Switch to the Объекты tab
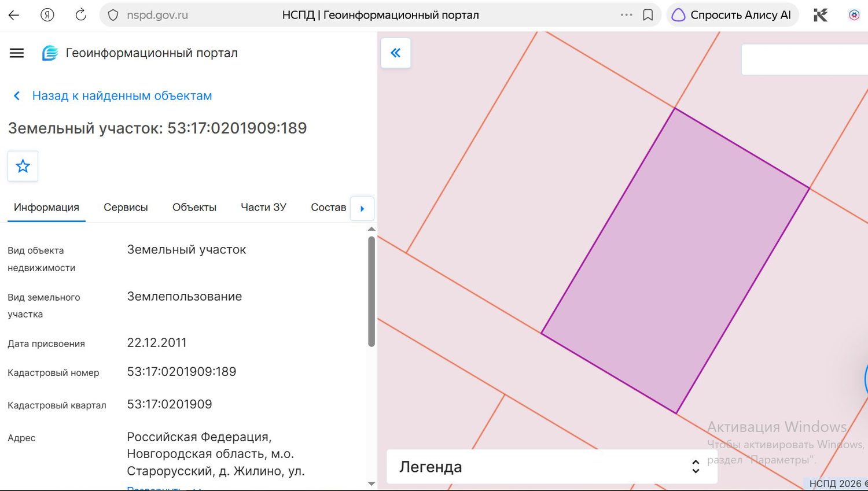Screen dimensions: 868x491 tap(194, 208)
